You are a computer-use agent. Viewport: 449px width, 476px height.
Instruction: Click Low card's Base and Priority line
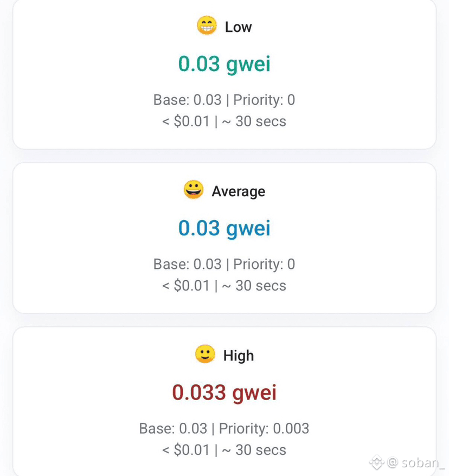[224, 100]
